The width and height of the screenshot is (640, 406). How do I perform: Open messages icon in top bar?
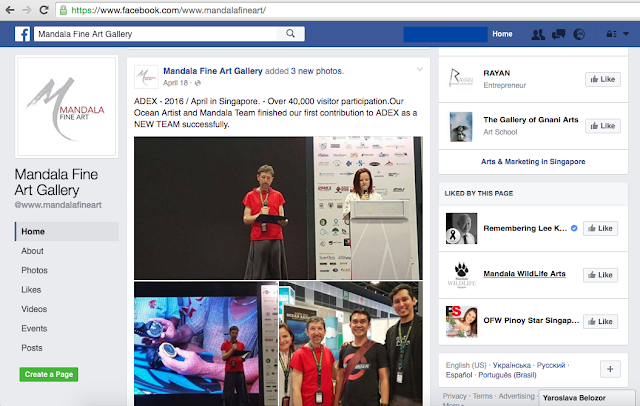coord(558,34)
